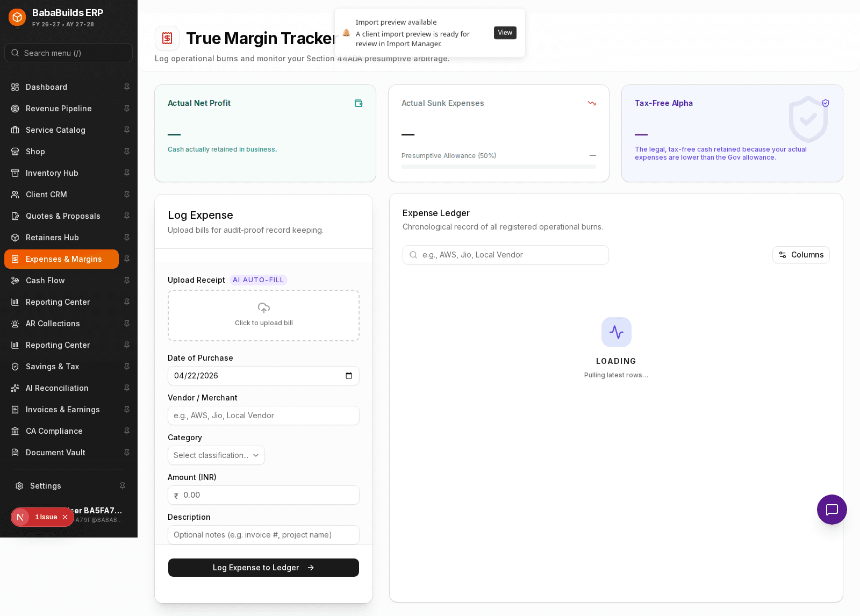Open the chat bubble widget

pos(832,510)
